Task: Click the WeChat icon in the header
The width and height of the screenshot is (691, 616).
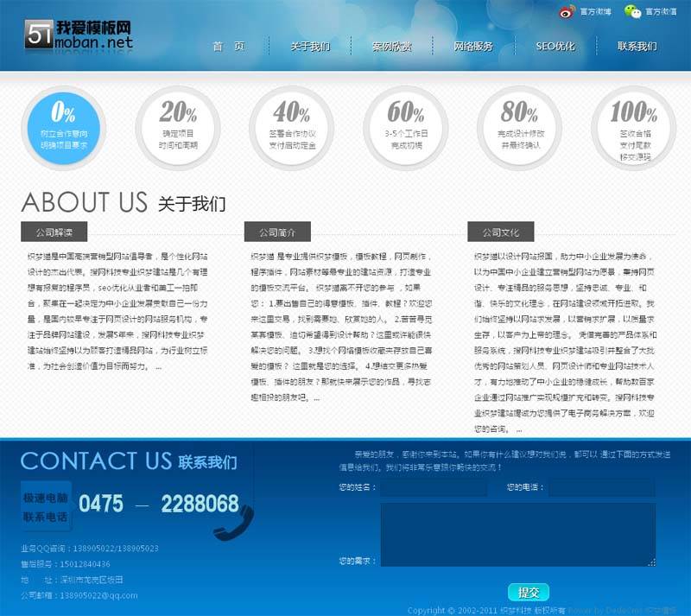Action: click(634, 12)
